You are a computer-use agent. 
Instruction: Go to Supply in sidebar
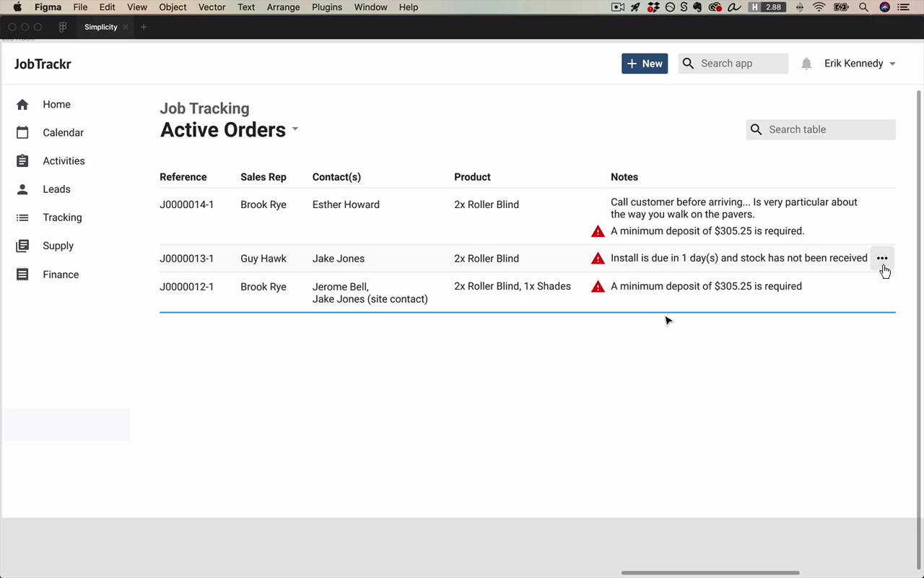(x=58, y=246)
